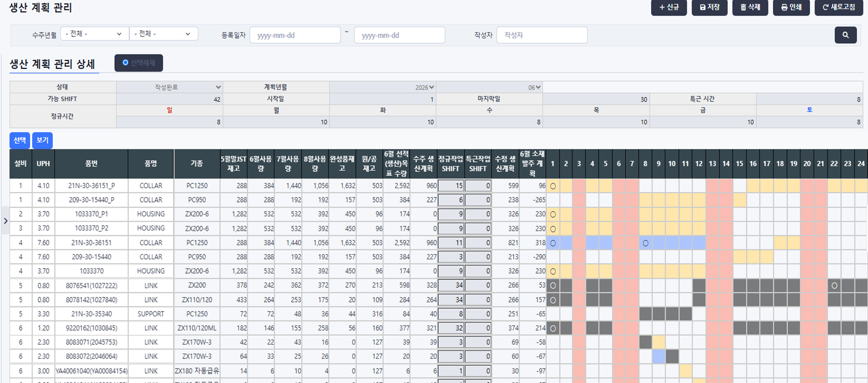Select part number YA40061040(YA00084154) cell
The width and height of the screenshot is (868, 383).
(92, 371)
